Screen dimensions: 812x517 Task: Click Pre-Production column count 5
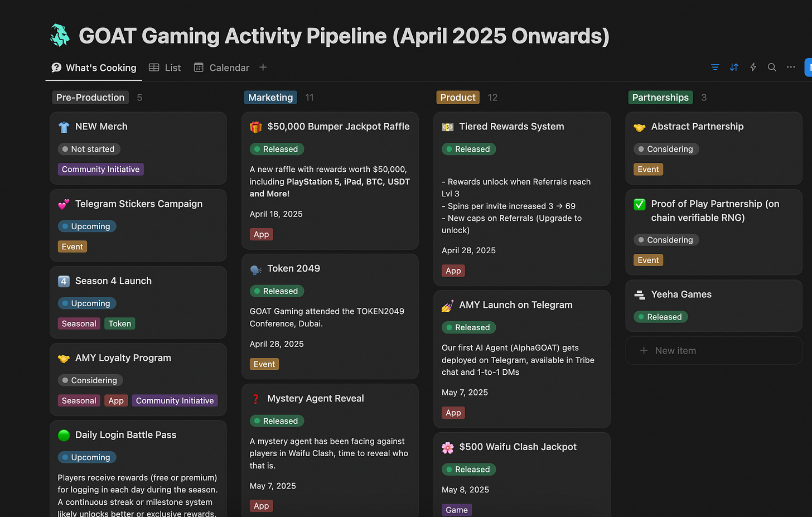[x=139, y=98]
